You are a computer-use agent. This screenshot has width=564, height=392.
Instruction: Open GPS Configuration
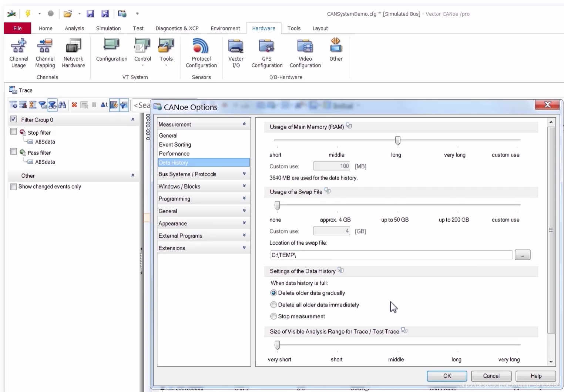[x=267, y=53]
